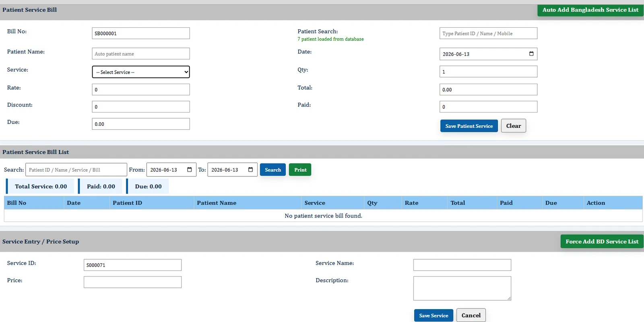The image size is (644, 322).
Task: Click the Total Service: 0.00 summary card
Action: [x=40, y=187]
